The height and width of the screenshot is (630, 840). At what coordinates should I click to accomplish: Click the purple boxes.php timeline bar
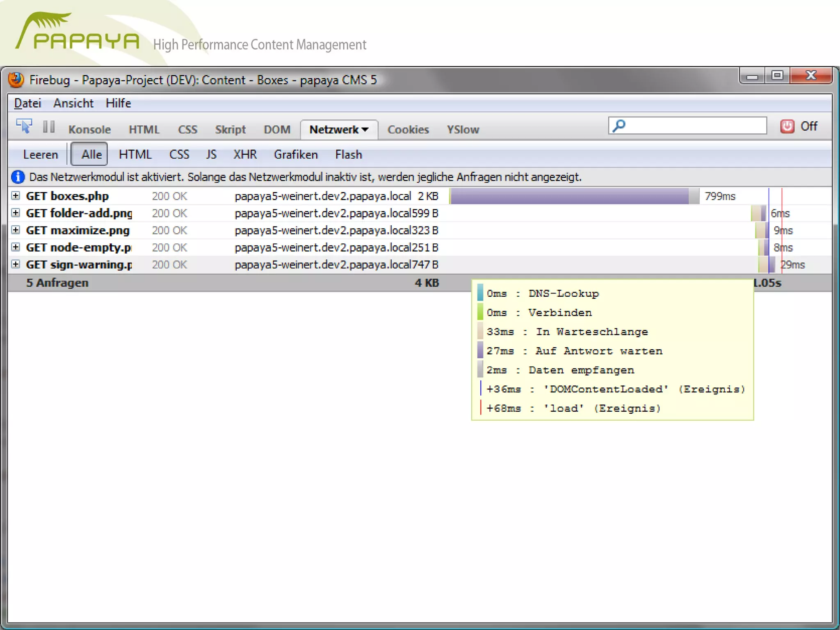point(570,196)
